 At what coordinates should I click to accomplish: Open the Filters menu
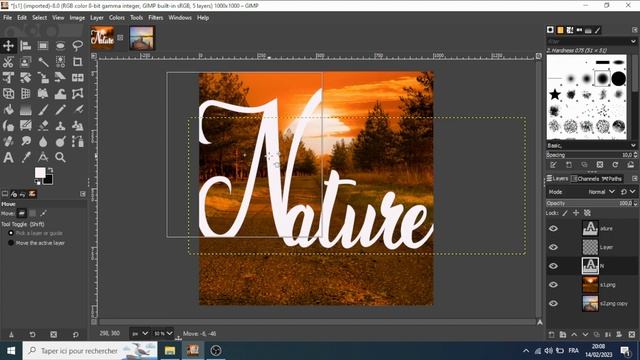point(156,18)
